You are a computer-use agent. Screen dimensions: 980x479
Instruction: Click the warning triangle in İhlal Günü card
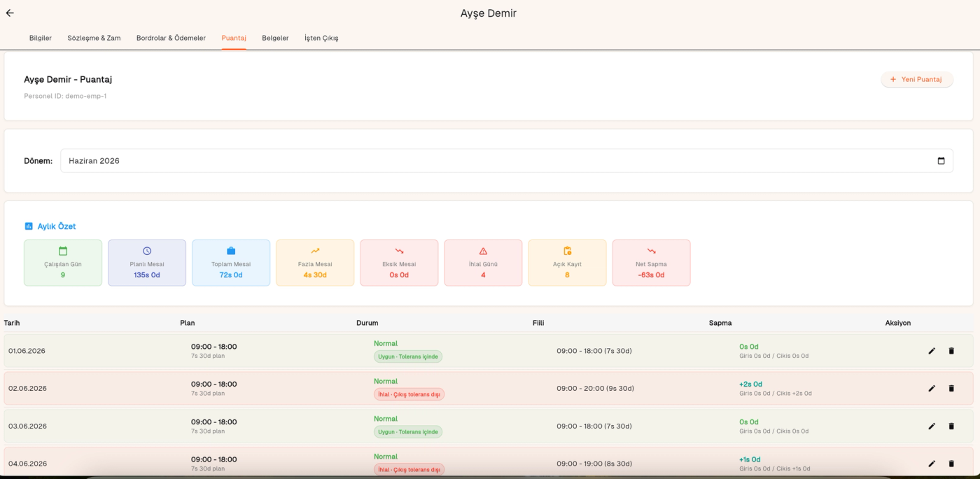(483, 251)
